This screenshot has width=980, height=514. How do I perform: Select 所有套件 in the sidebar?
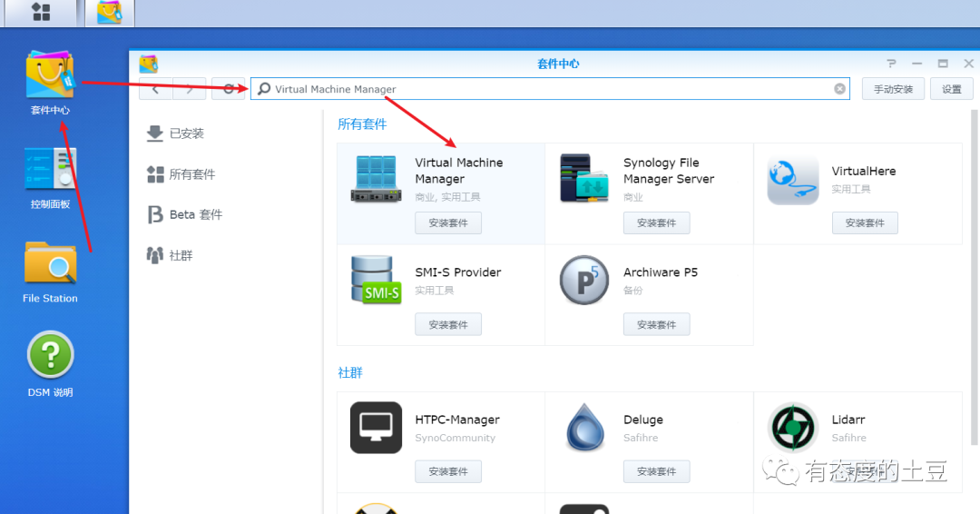[x=181, y=173]
